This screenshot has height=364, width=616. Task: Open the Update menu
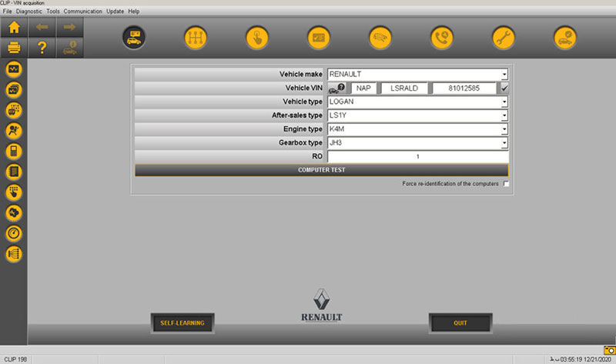pos(115,12)
